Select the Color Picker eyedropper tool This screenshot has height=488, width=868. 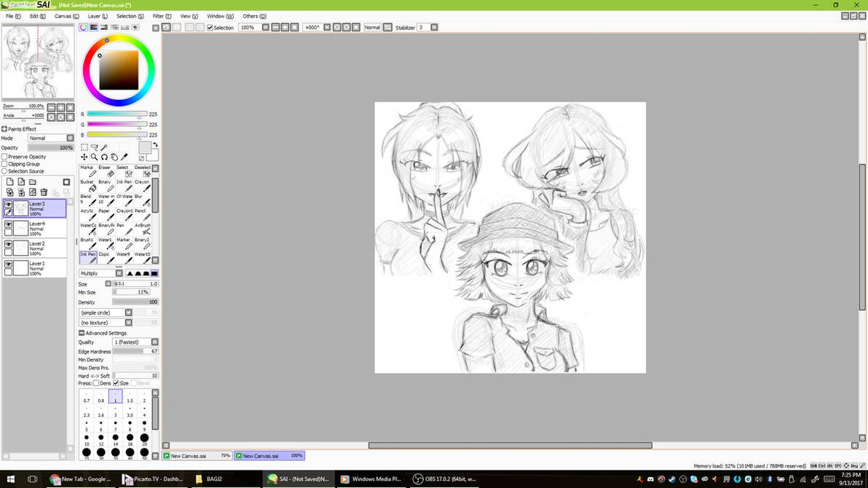pos(125,157)
